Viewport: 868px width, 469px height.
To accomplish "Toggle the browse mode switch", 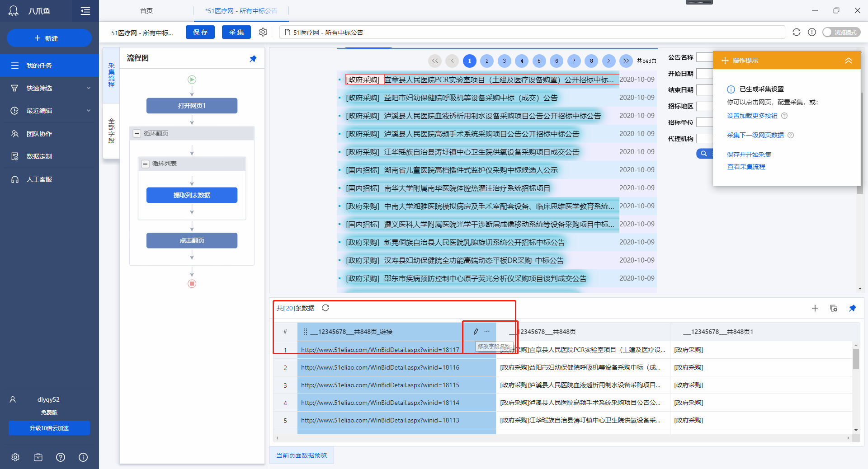I will coord(841,32).
